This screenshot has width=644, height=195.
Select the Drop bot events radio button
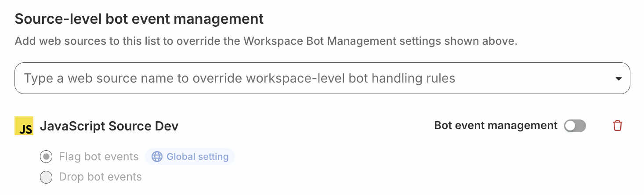click(x=46, y=177)
